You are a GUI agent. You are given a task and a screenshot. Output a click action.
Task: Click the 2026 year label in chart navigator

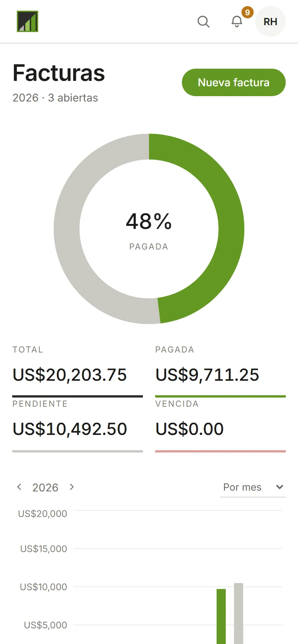point(45,488)
